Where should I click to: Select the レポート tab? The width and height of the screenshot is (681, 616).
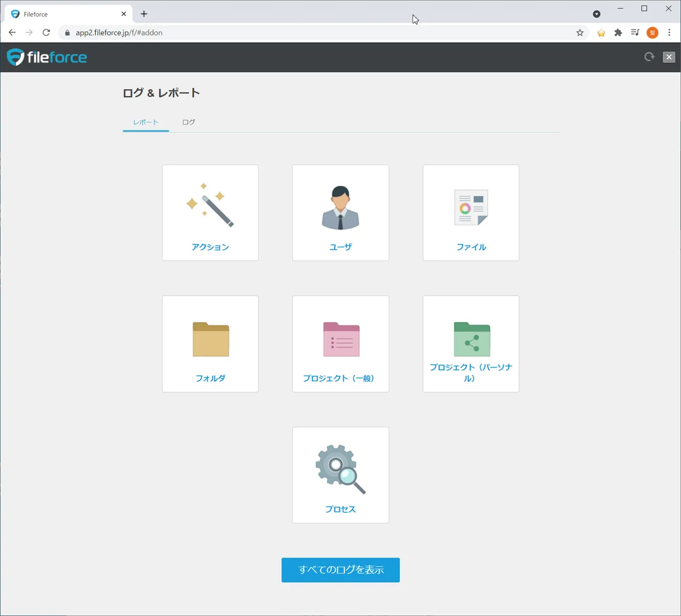[x=146, y=122]
